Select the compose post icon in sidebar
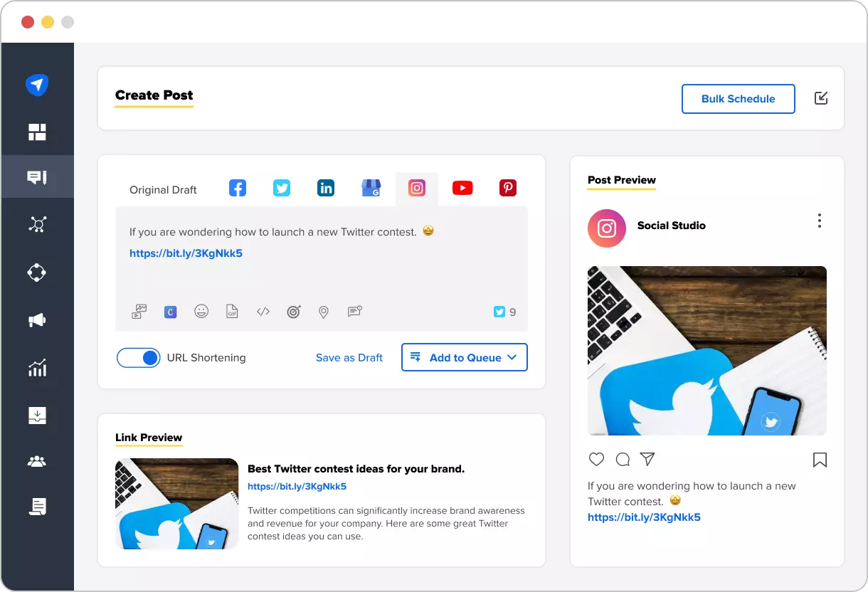The width and height of the screenshot is (868, 592). [x=37, y=177]
